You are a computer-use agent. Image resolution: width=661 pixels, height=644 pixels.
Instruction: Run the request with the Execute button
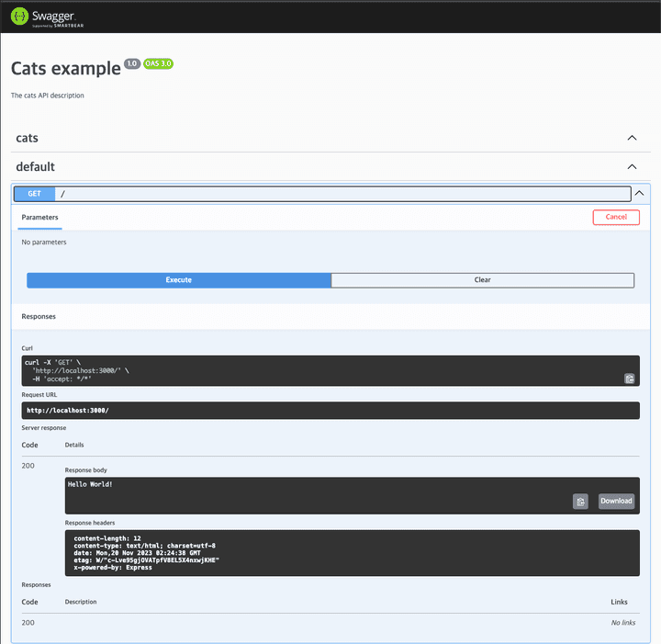pos(178,280)
